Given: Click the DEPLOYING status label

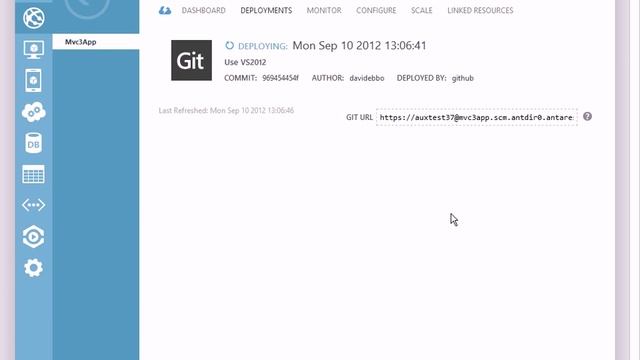Looking at the screenshot, I should click(x=263, y=46).
